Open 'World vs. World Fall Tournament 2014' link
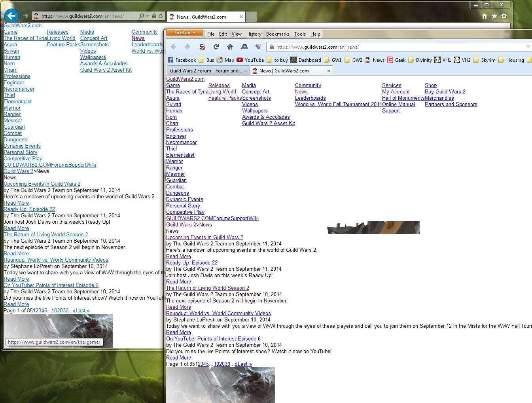 click(x=339, y=105)
